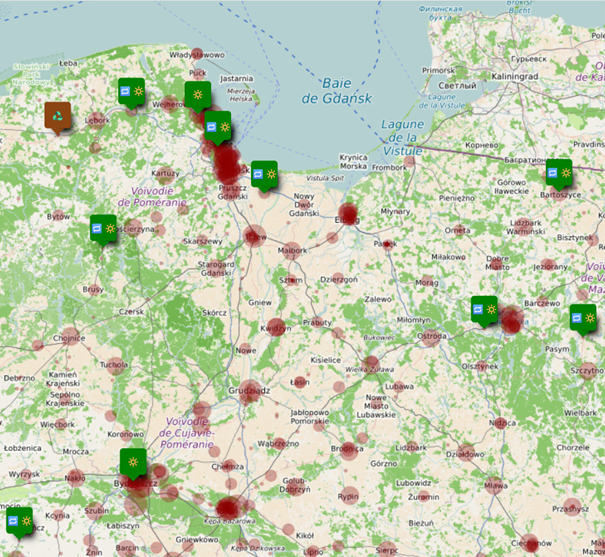This screenshot has height=557, width=605.
Task: Select the green marker left of Olsztyn hotspot
Action: pos(484,310)
